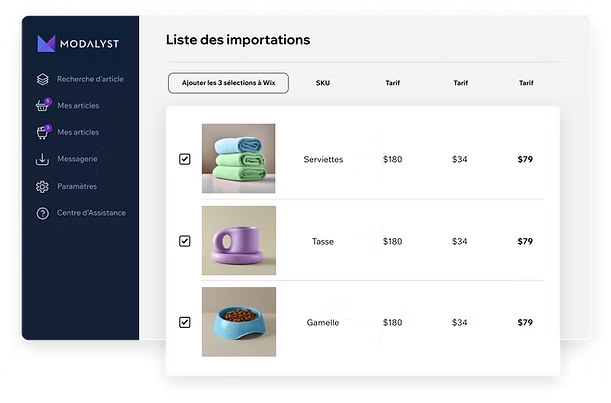Click the blue pet bowl thumbnail
611x403 pixels.
[x=239, y=322]
